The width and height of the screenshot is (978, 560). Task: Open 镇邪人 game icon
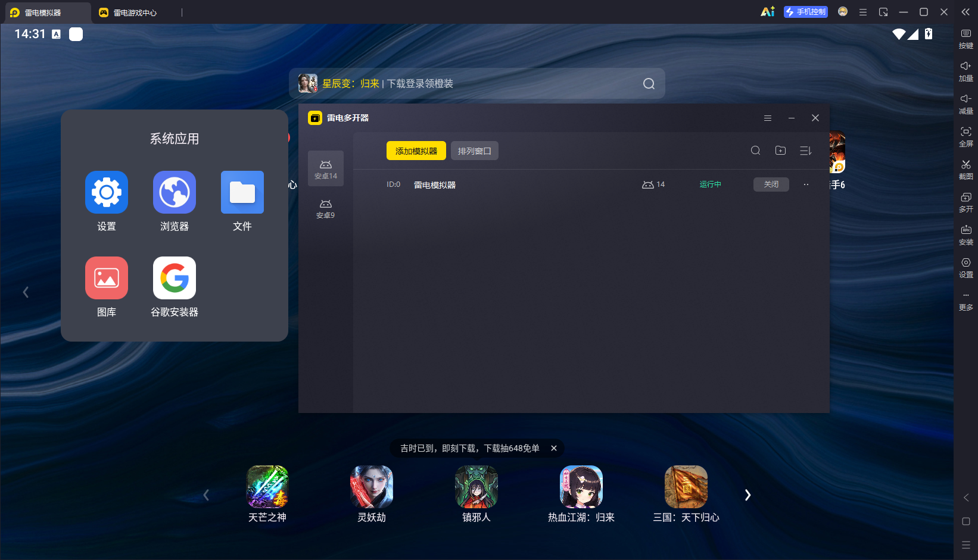coord(476,487)
